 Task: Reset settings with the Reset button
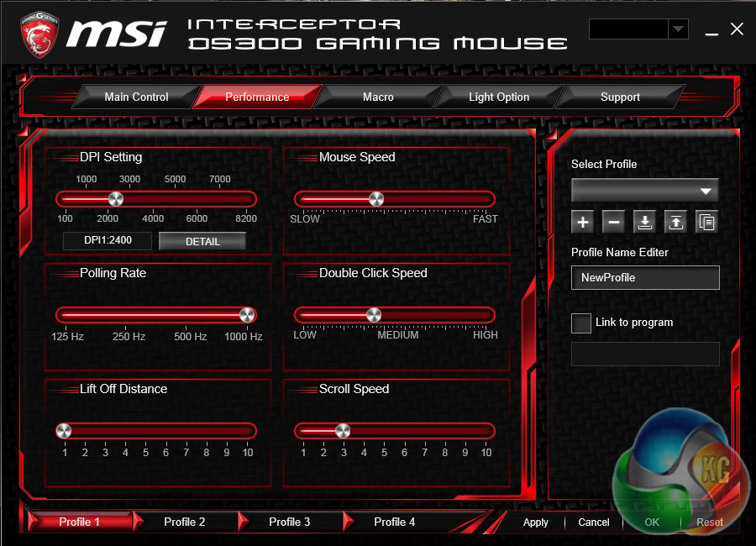coord(710,522)
